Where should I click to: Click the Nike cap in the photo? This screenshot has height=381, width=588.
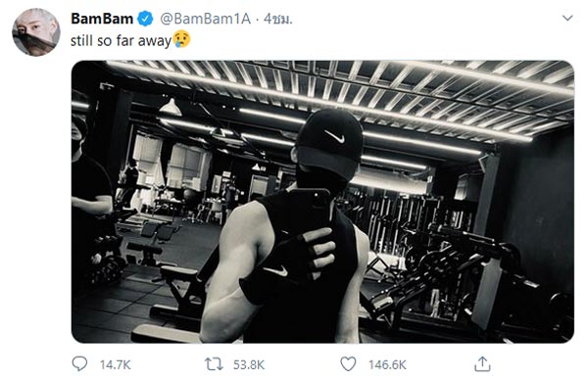(330, 142)
